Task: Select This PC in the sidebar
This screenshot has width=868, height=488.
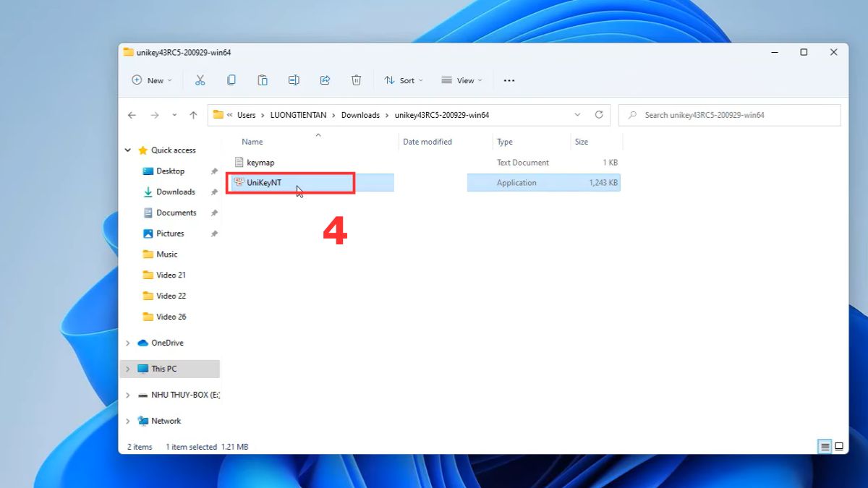Action: tap(163, 369)
